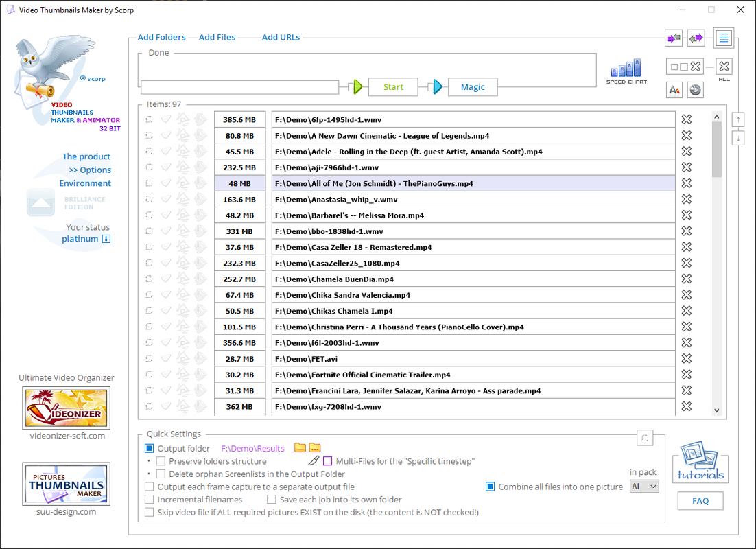
Task: Check the Multi-Files for Specific timestep box
Action: (x=328, y=461)
